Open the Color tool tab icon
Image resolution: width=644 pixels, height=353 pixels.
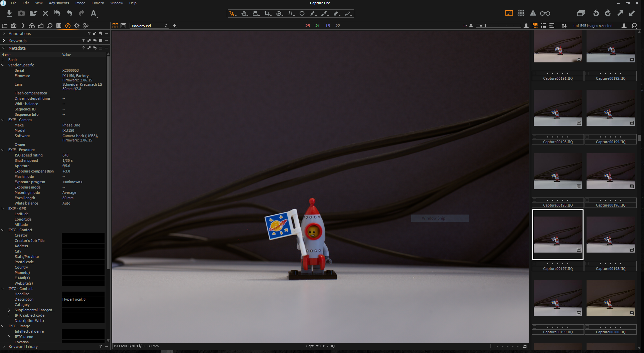click(32, 26)
